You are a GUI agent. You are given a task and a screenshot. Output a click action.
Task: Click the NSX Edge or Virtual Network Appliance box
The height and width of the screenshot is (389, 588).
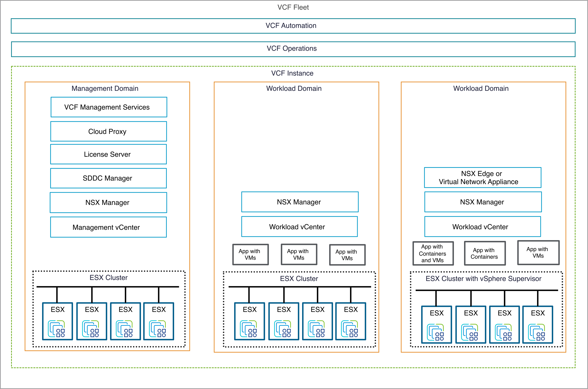coord(483,178)
